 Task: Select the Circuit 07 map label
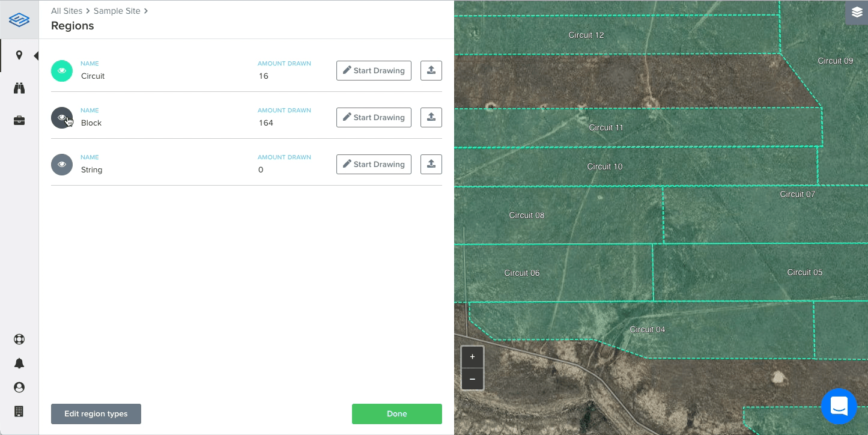coord(798,194)
